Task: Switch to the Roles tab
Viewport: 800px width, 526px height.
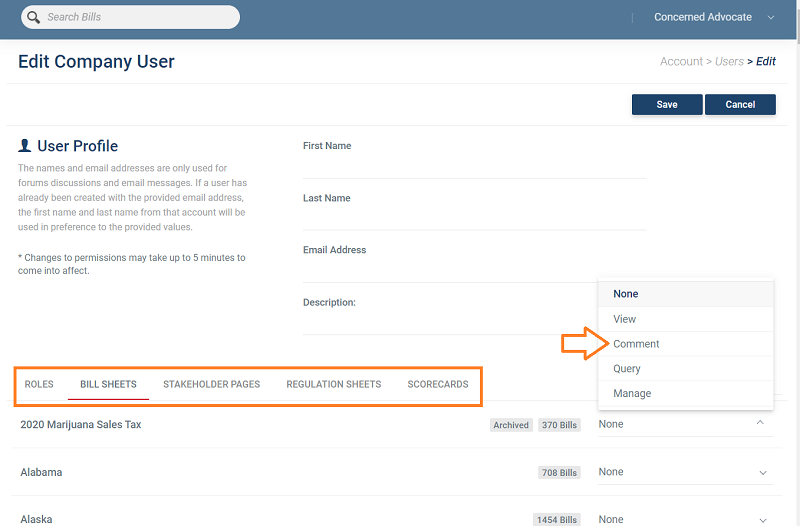Action: [39, 384]
